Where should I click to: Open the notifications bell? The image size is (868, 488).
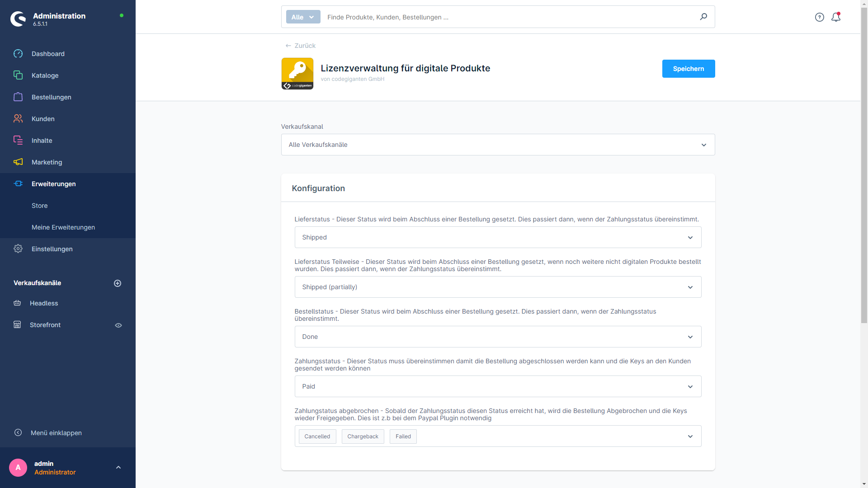(836, 17)
